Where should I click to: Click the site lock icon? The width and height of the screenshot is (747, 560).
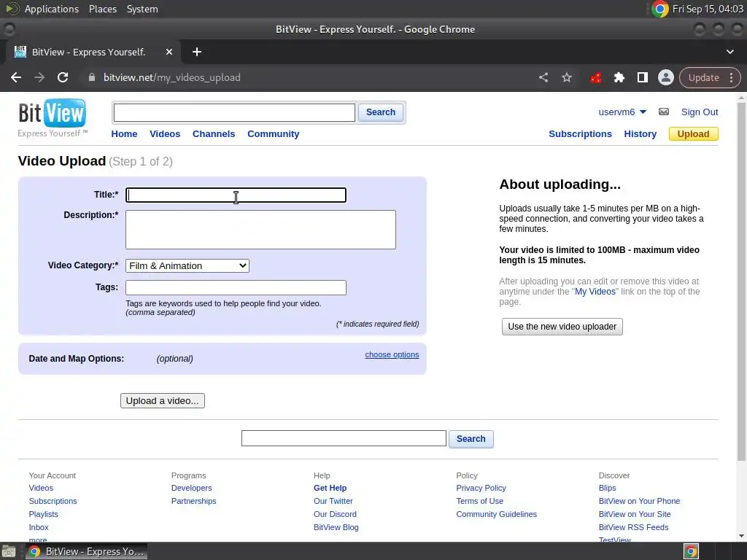[92, 77]
